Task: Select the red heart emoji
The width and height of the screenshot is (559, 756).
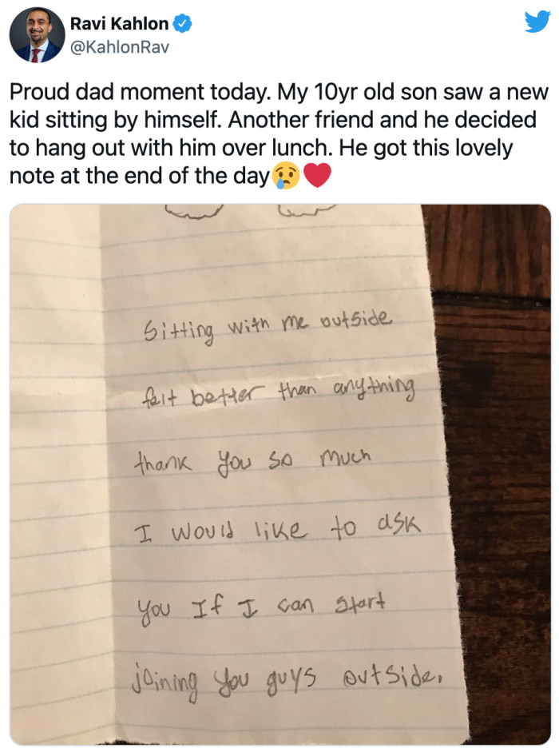Action: (318, 175)
